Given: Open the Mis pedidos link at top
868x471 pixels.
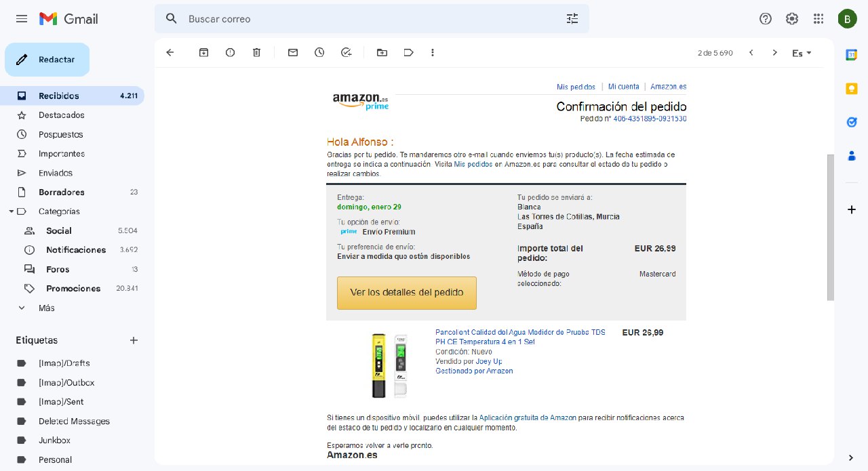Looking at the screenshot, I should pyautogui.click(x=576, y=87).
